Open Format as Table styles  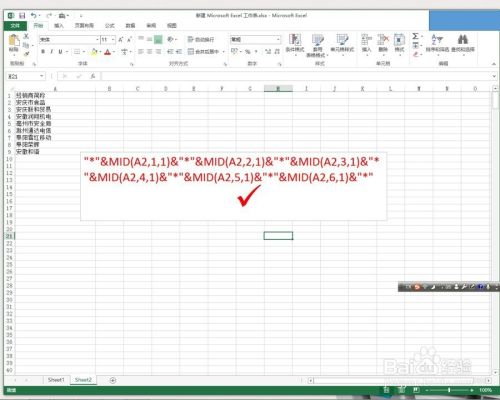click(x=317, y=45)
